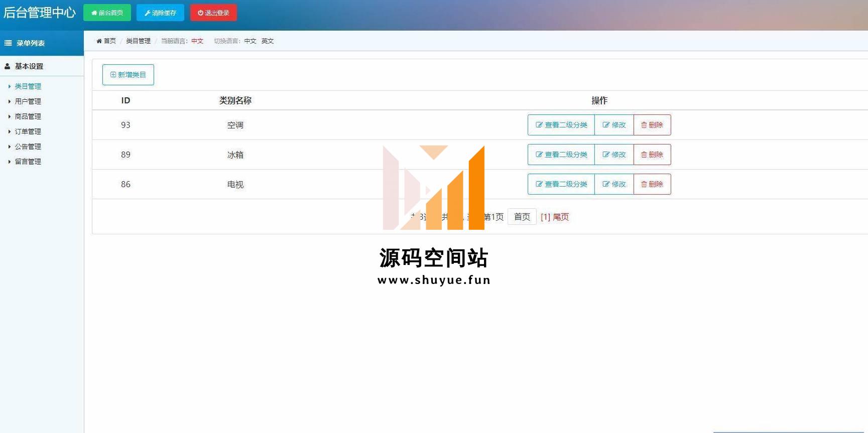The width and height of the screenshot is (868, 433).
Task: Expand 订单管理 in the sidebar
Action: tap(28, 131)
